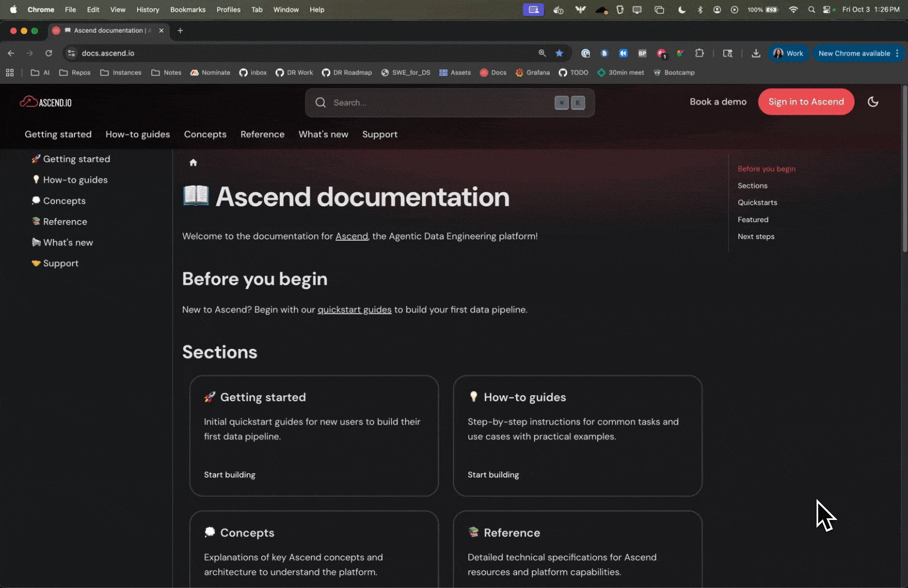This screenshot has width=908, height=588.
Task: Click the Book a demo link
Action: click(x=718, y=102)
